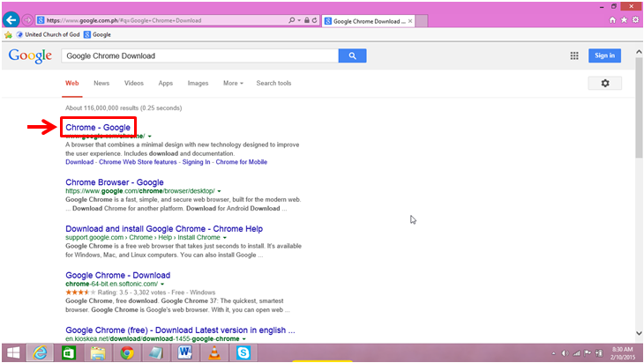The height and width of the screenshot is (363, 644).
Task: Click the vertical scrollbar thumb
Action: coord(639,107)
